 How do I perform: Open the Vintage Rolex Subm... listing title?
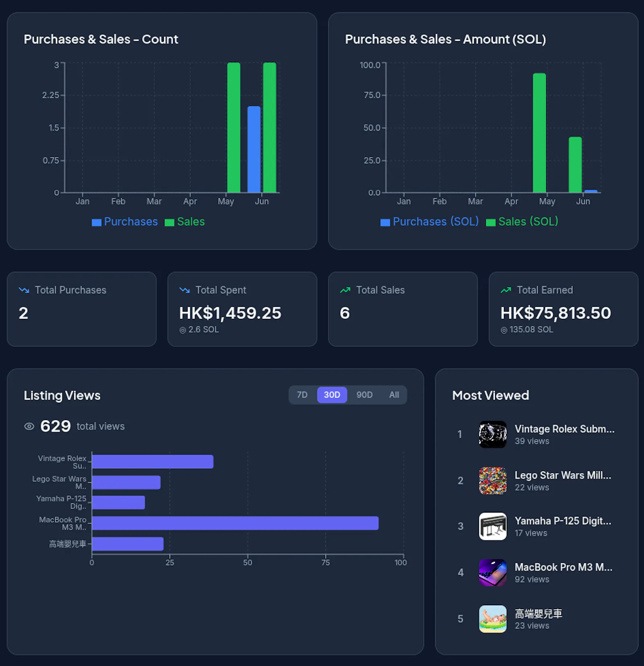click(x=564, y=429)
